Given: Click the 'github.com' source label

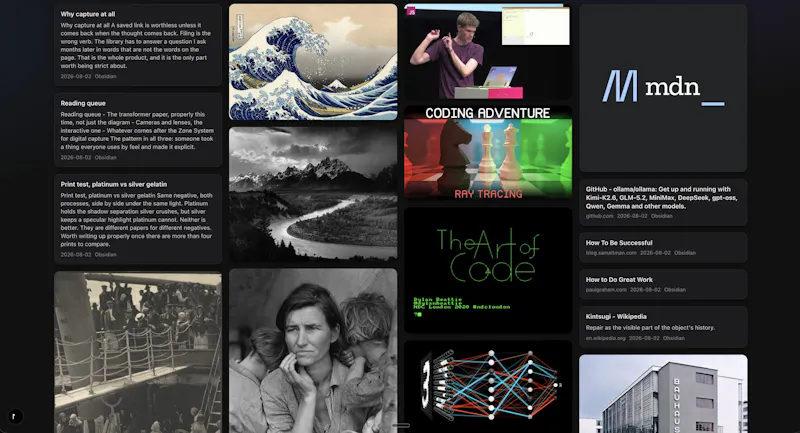Looking at the screenshot, I should 599,216.
